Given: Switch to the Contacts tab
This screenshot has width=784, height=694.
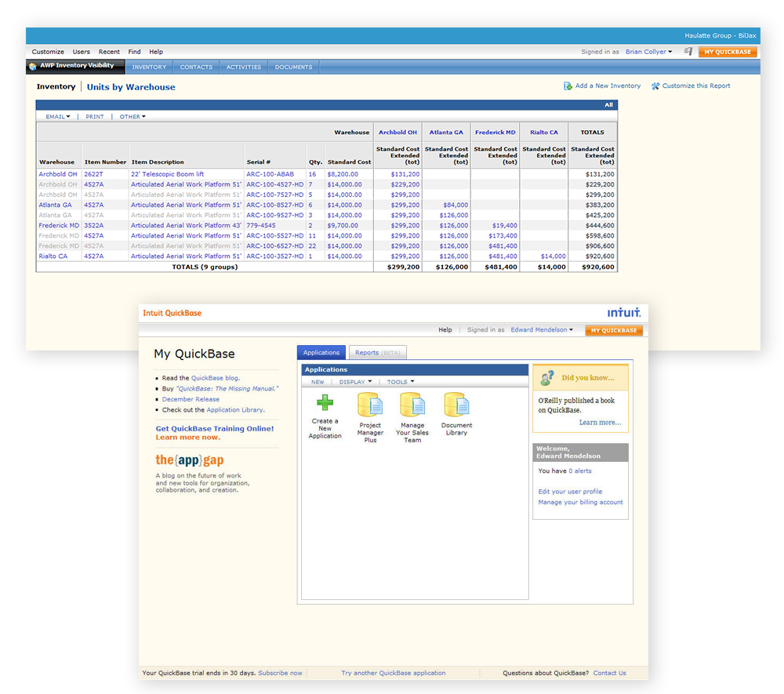Looking at the screenshot, I should [196, 67].
